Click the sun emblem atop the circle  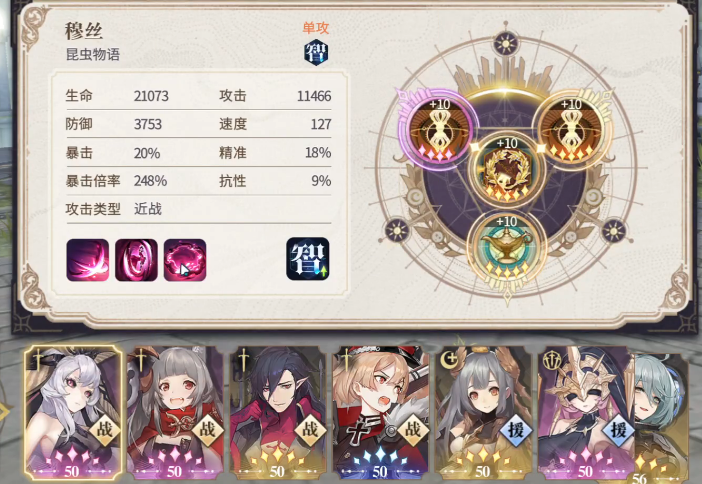pyautogui.click(x=506, y=44)
